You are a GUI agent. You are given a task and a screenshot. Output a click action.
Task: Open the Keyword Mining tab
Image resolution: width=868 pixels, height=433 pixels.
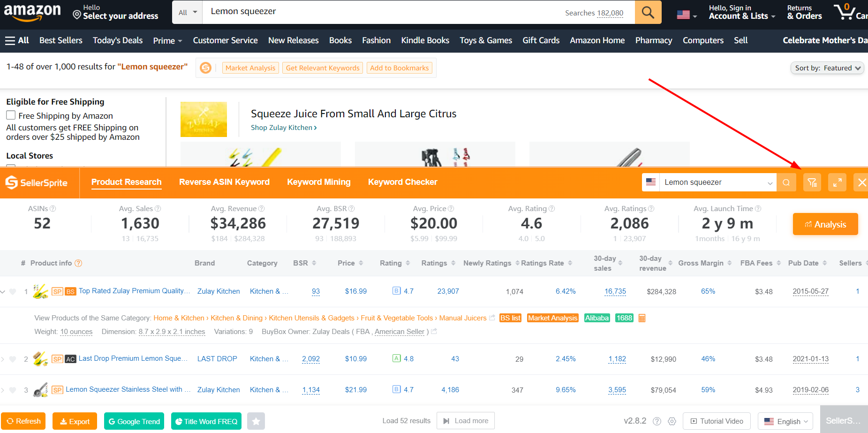pos(318,182)
